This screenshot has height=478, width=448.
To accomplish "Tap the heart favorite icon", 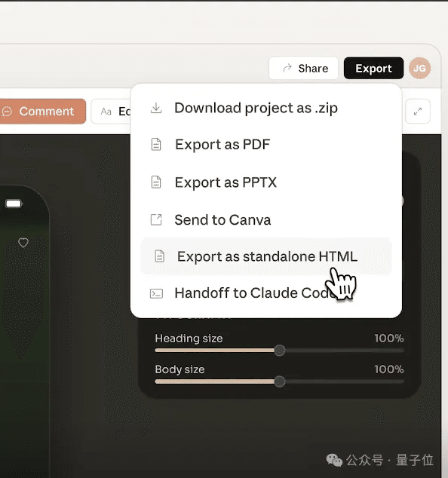I will click(23, 243).
